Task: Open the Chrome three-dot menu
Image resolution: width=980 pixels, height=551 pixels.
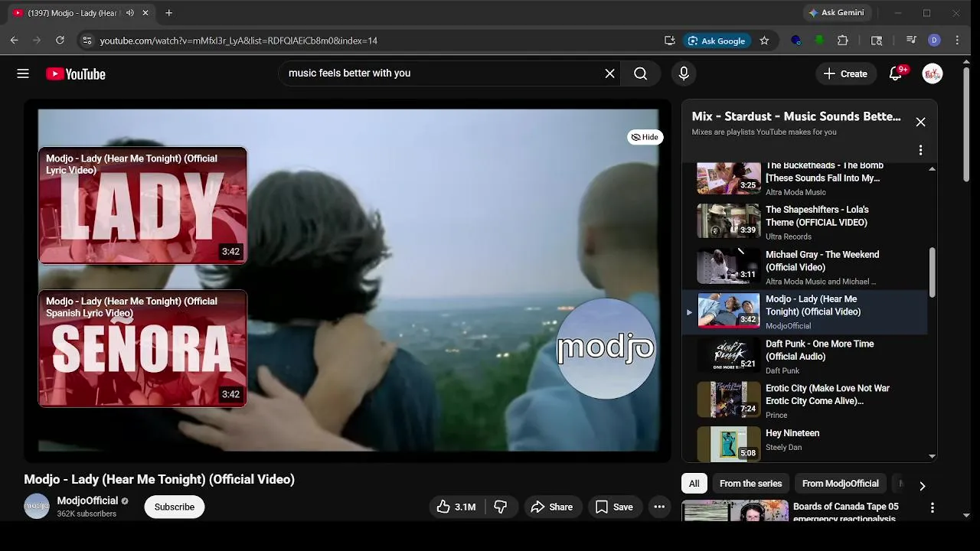Action: point(957,41)
